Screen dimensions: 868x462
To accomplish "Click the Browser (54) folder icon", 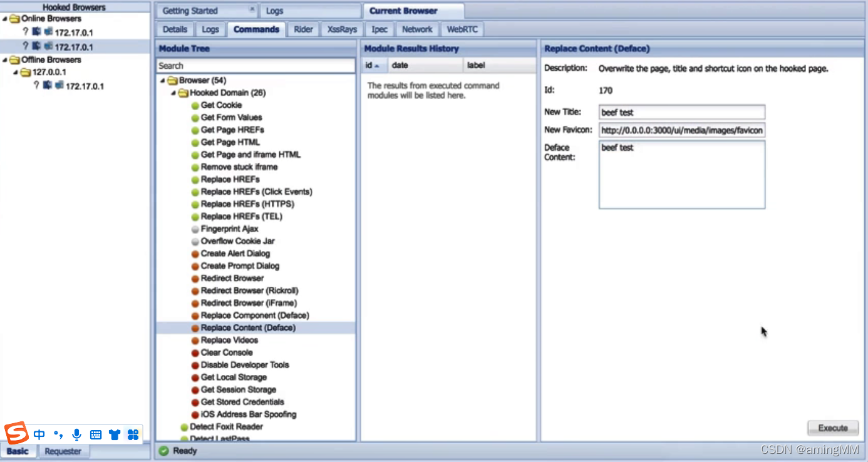I will pos(173,81).
